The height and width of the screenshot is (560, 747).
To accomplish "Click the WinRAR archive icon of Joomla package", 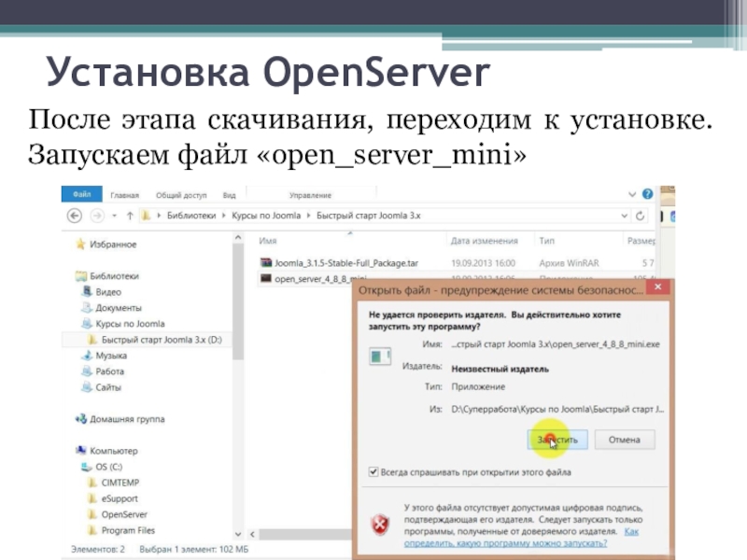I will pos(266,263).
